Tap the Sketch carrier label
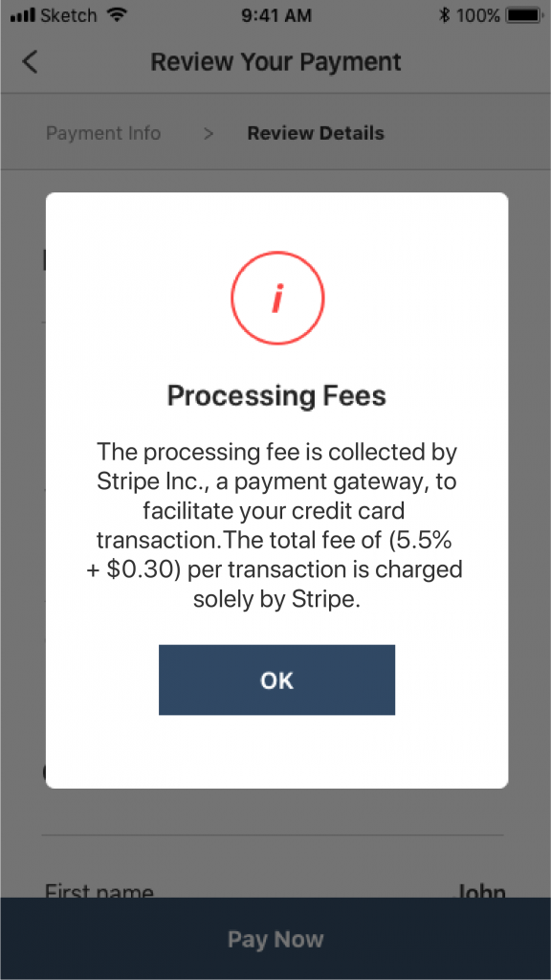This screenshot has height=980, width=551. point(69,15)
